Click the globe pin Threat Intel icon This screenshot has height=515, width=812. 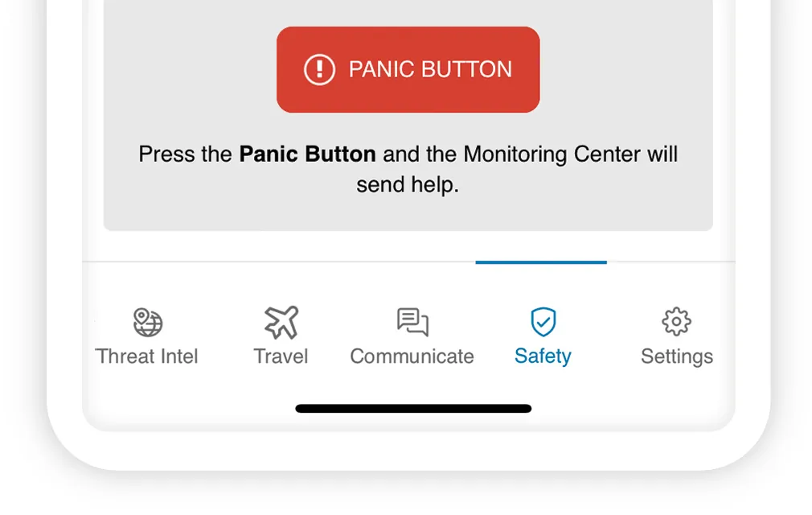pyautogui.click(x=147, y=323)
